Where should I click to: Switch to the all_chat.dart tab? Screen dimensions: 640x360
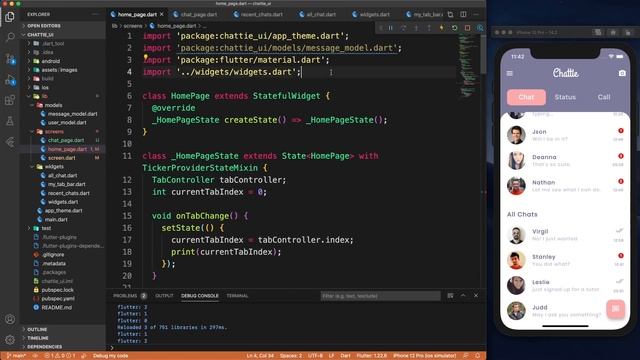tap(320, 14)
